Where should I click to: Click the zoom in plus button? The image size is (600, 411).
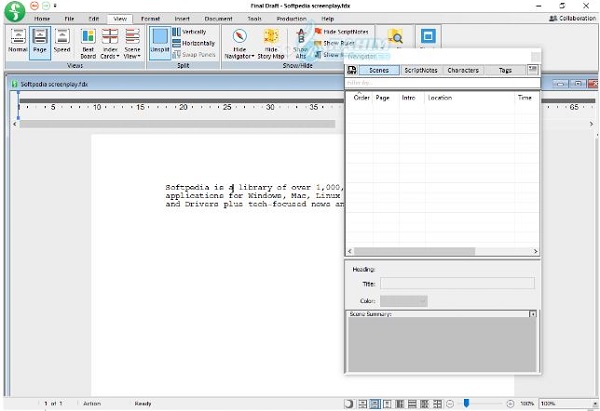point(510,404)
